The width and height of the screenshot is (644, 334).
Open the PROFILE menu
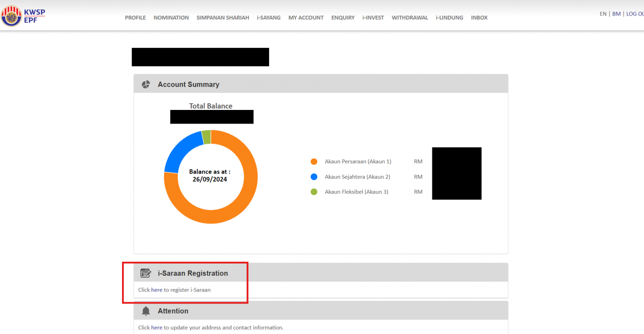coord(135,18)
